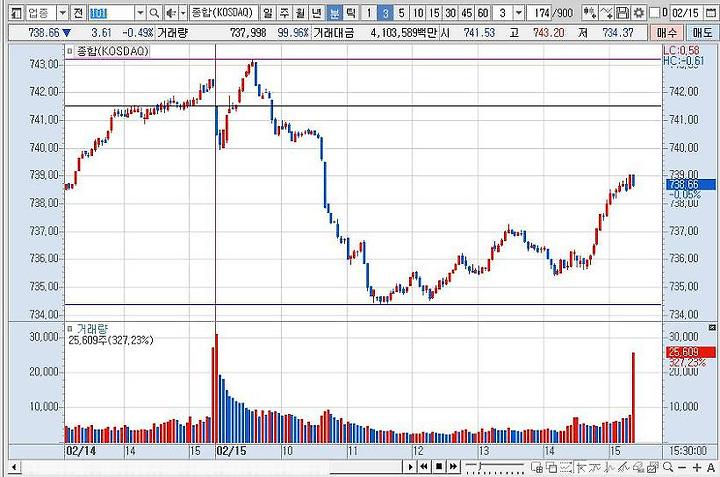Switch to yearly 년 chart period

[x=316, y=13]
